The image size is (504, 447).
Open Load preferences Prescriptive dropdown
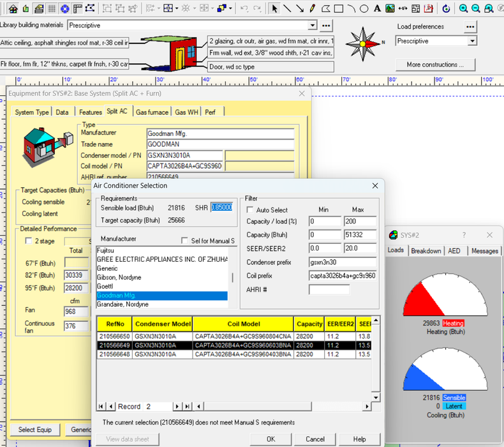(x=472, y=41)
